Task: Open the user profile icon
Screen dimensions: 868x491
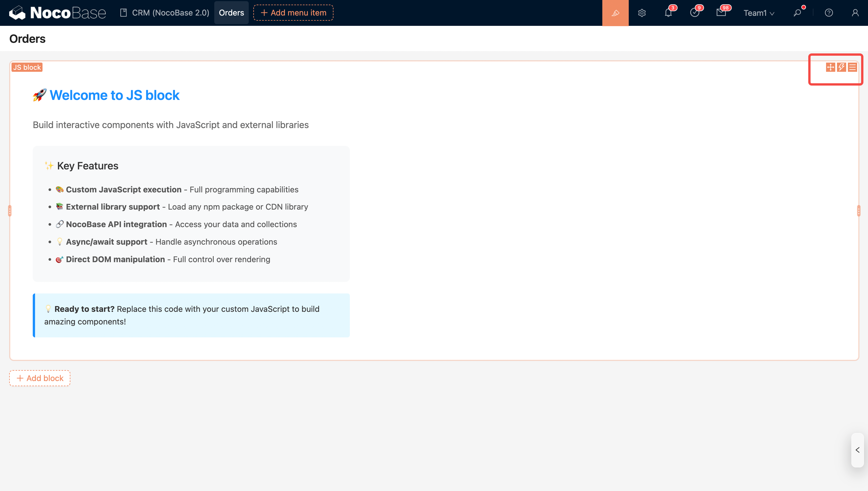Action: 855,13
